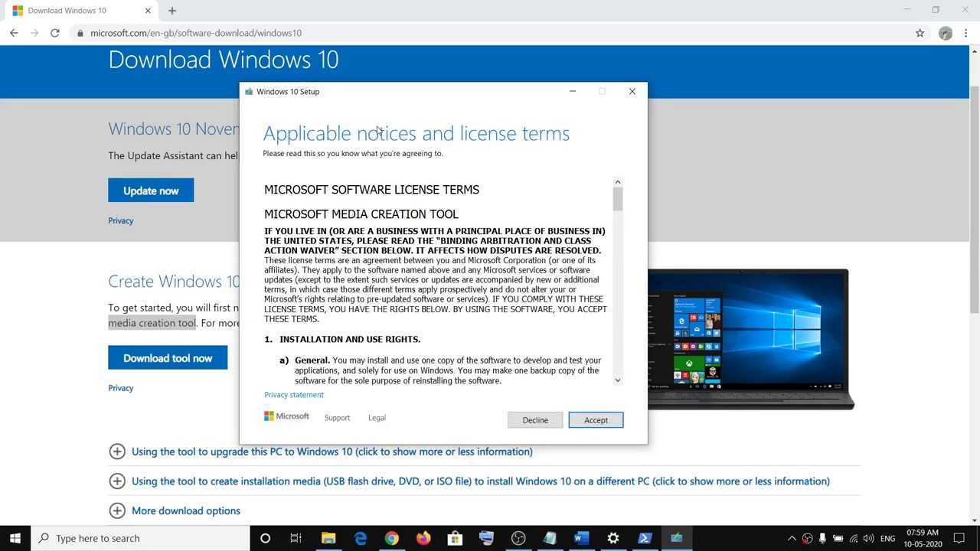Open Settings gear from taskbar

point(612,538)
